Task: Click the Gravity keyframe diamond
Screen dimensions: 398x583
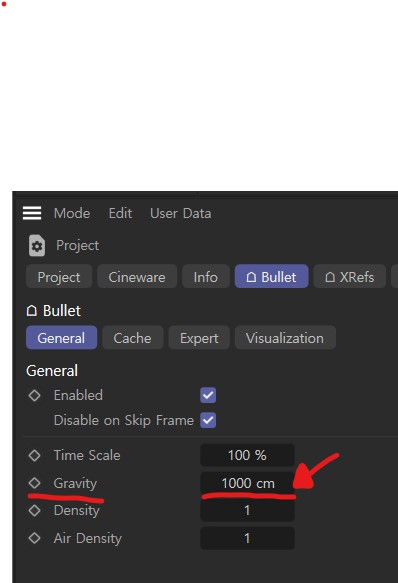Action: click(x=35, y=483)
